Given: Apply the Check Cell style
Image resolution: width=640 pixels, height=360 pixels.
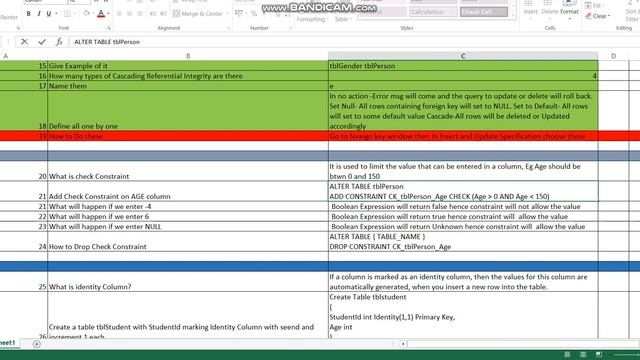Looking at the screenshot, I should pyautogui.click(x=484, y=12).
